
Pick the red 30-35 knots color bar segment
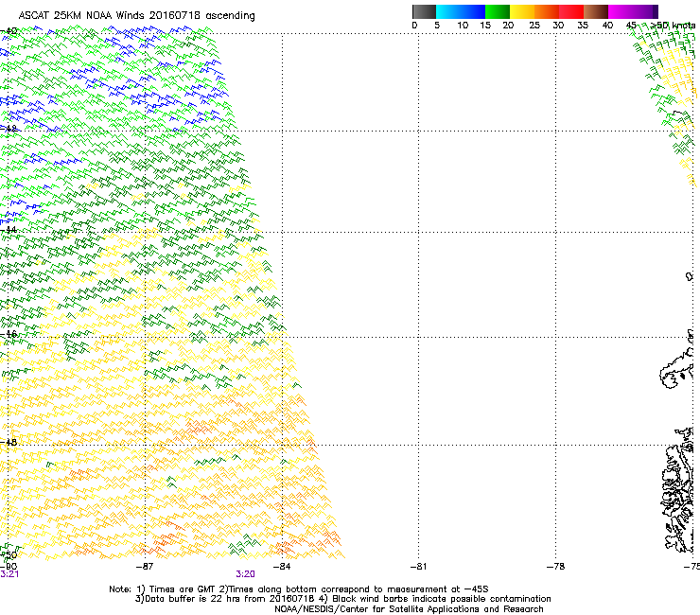(x=571, y=11)
